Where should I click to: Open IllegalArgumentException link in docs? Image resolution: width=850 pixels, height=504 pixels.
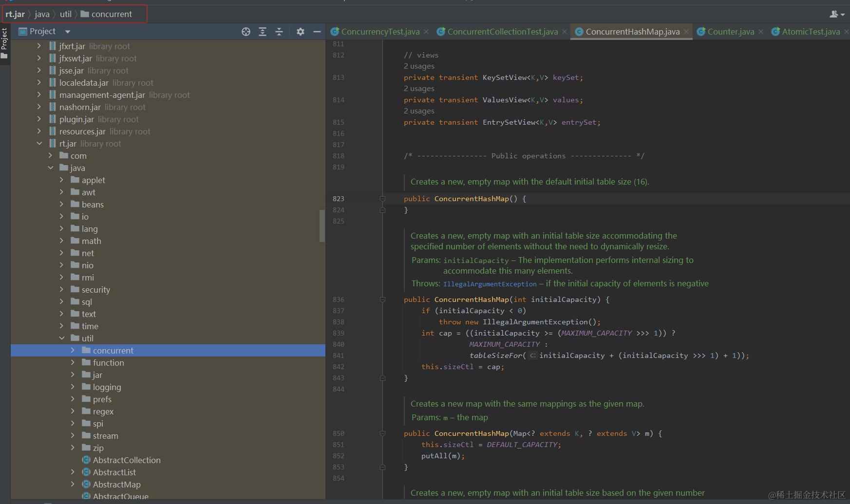point(490,284)
